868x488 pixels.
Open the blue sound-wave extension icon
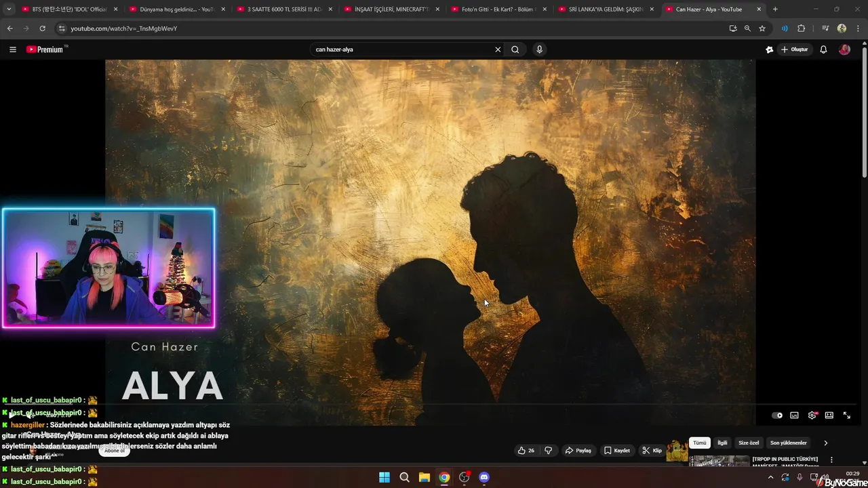(785, 28)
